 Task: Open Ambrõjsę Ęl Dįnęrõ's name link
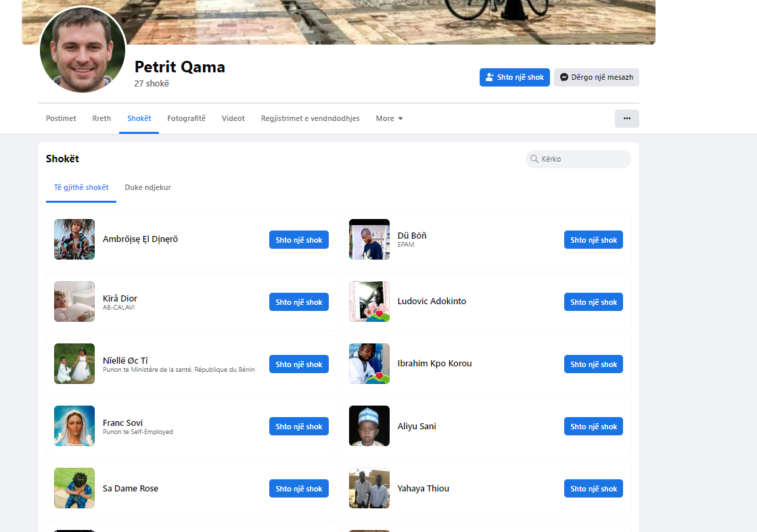coord(140,239)
